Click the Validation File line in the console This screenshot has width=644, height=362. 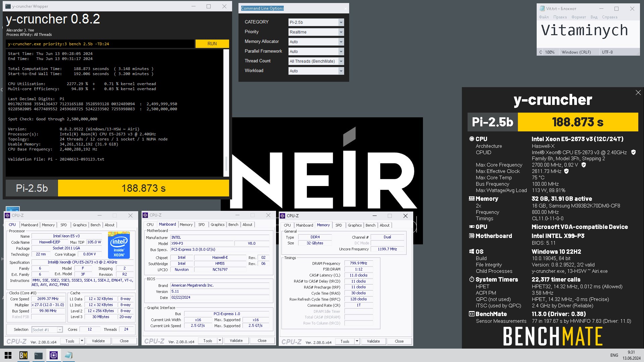click(x=56, y=159)
